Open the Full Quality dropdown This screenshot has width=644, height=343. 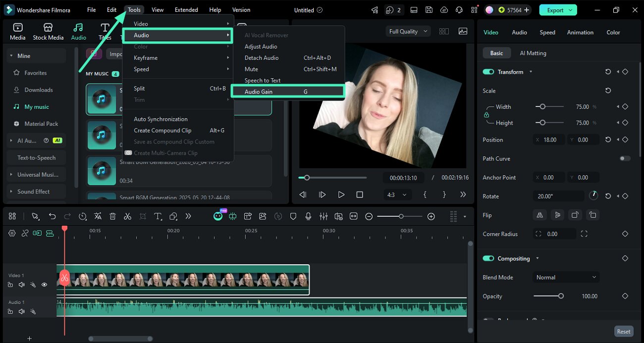click(x=409, y=31)
